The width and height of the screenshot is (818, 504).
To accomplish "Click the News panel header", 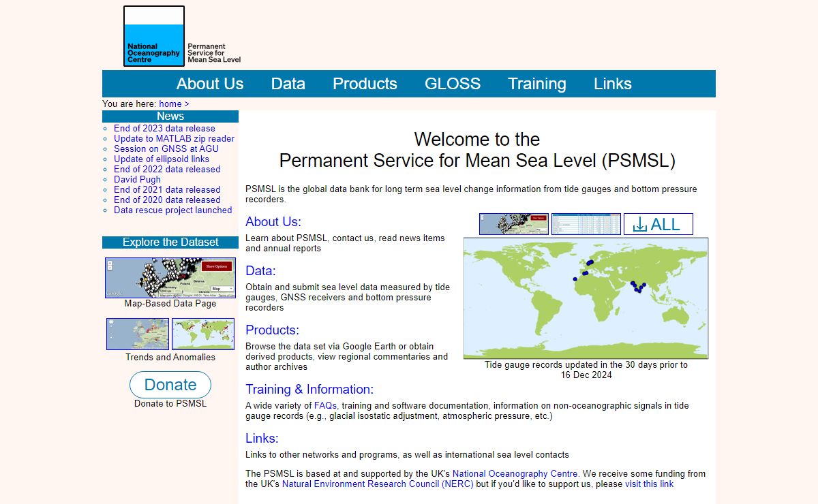I will (x=170, y=116).
